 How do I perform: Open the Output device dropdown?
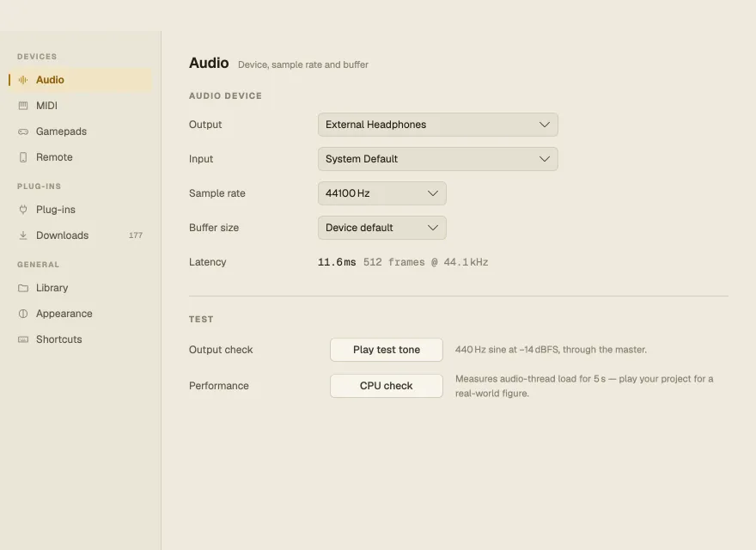[x=438, y=125]
